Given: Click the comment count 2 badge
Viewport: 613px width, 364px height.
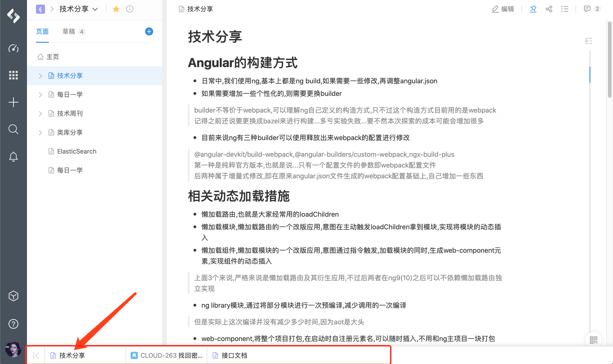Looking at the screenshot, I should [597, 9].
